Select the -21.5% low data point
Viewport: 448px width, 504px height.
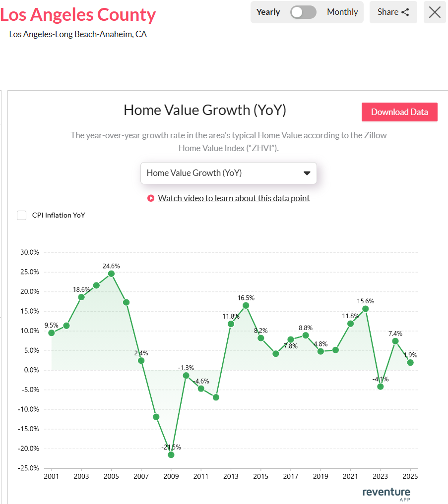(171, 454)
